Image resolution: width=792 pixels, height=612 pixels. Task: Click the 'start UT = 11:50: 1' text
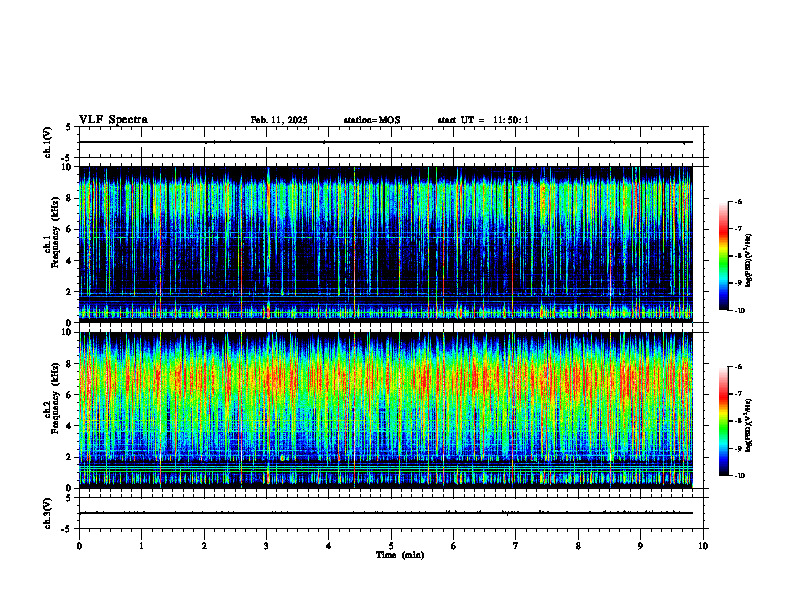pyautogui.click(x=483, y=120)
